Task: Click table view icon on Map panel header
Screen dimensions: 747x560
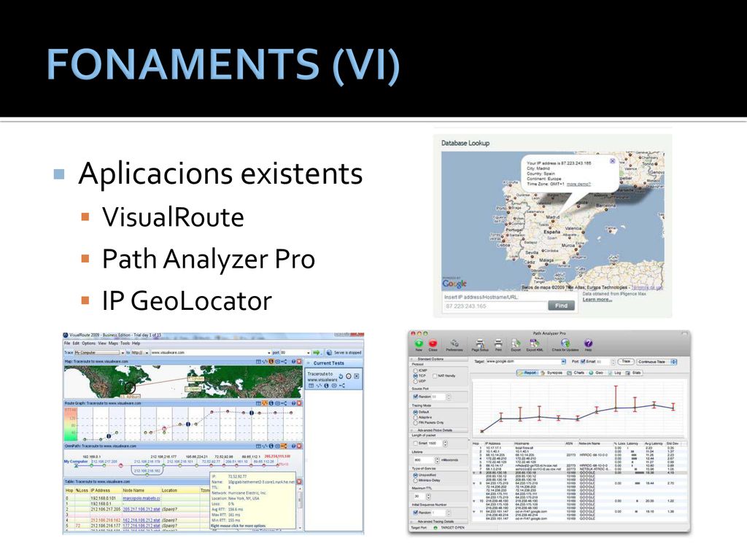Action: [258, 362]
